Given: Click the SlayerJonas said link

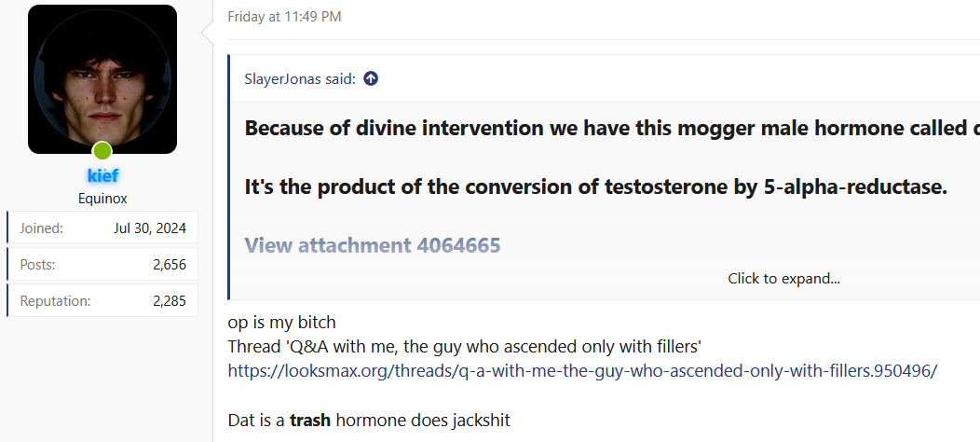Looking at the screenshot, I should tap(300, 79).
